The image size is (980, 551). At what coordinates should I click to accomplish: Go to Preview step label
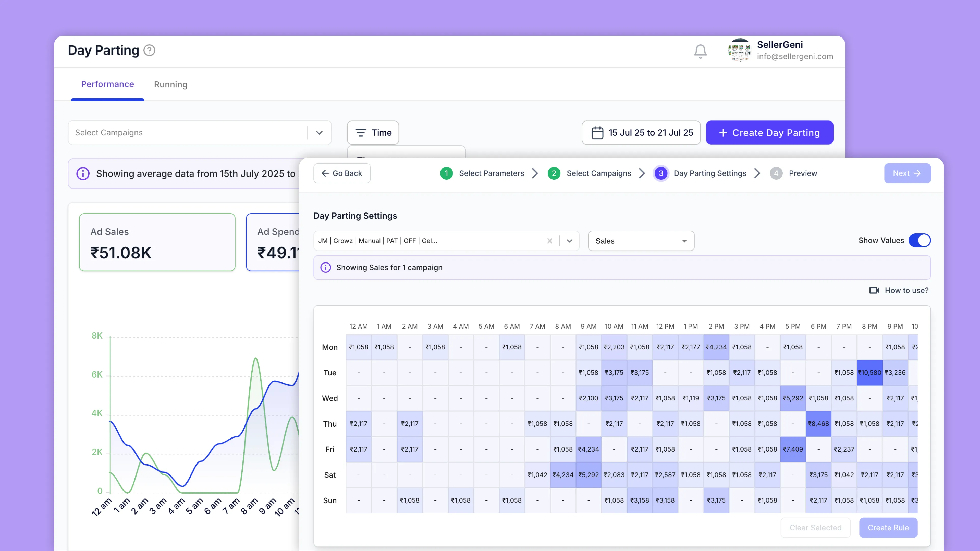coord(803,173)
